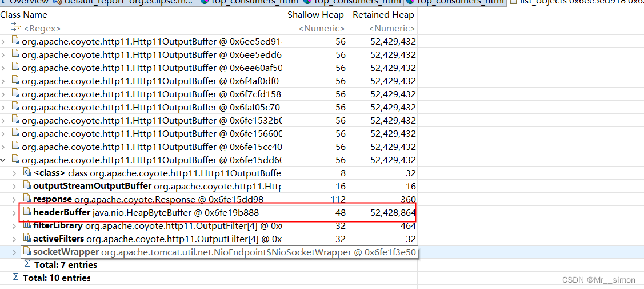Click object icon of Http11OutputBuffer @ 0x6fe15cc40 row
644x289 pixels.
point(15,147)
